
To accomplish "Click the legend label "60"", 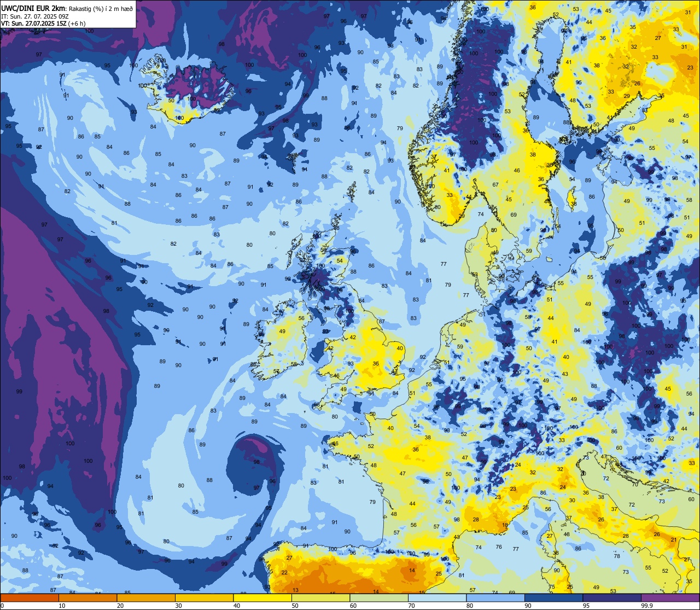I will coord(353,606).
